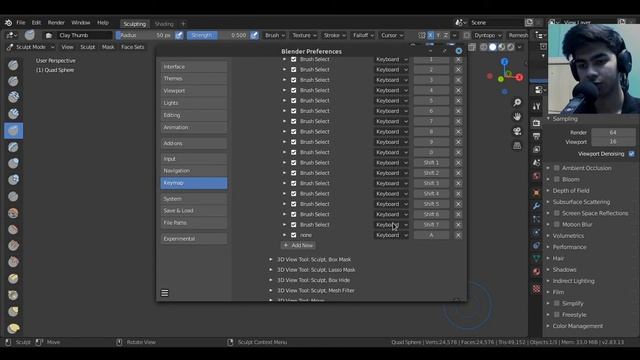The height and width of the screenshot is (360, 640).
Task: Click the Clay Thumb brush thumbnail in header
Action: coord(29,35)
